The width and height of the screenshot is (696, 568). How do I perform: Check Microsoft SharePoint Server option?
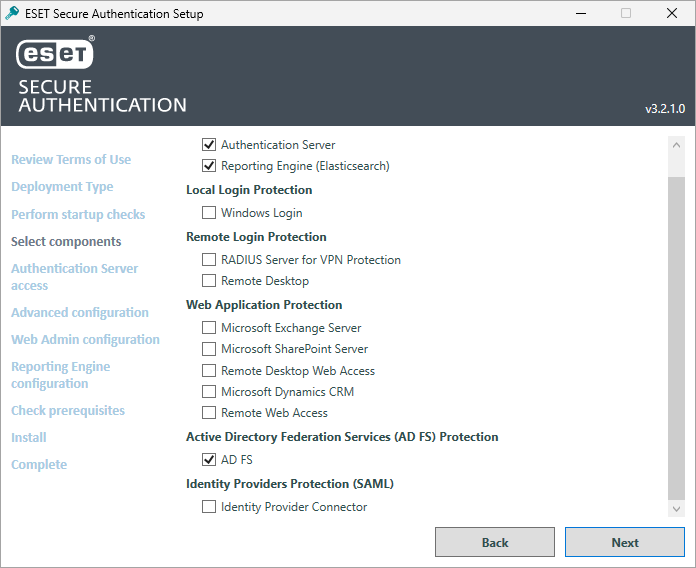pos(209,349)
